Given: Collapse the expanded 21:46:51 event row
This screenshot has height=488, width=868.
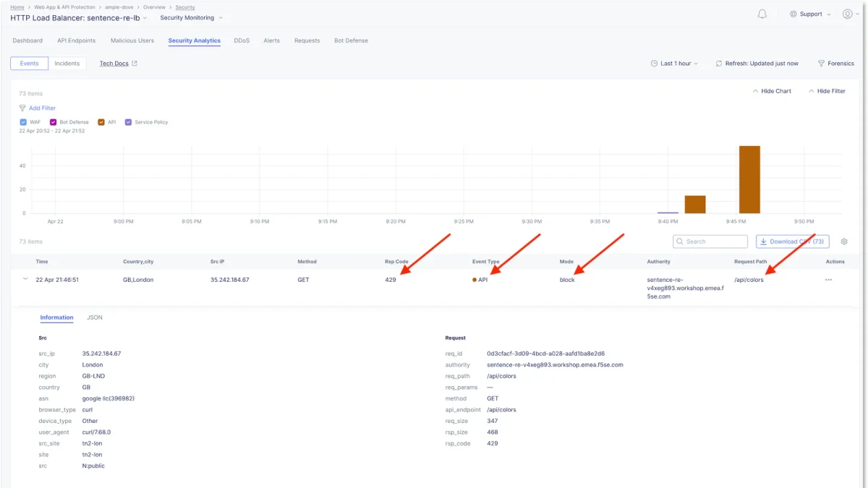Looking at the screenshot, I should click(x=25, y=279).
